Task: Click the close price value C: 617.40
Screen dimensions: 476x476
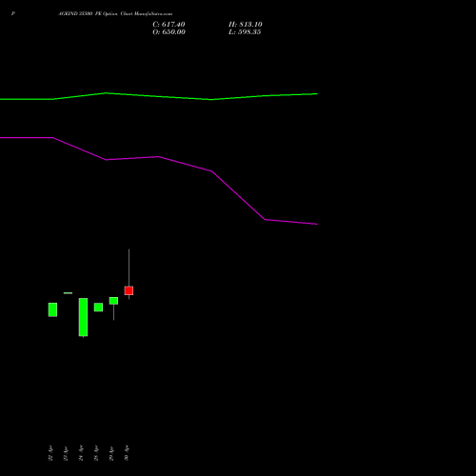Action: (x=169, y=25)
